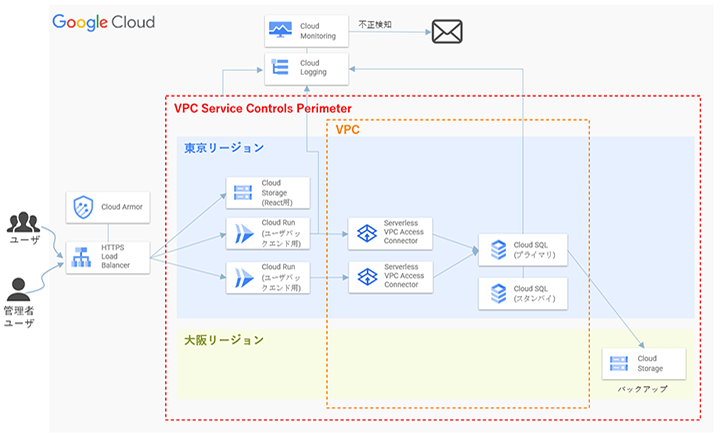720x437 pixels.
Task: Click the 'ユーザ' caption under group icon
Action: click(x=25, y=240)
